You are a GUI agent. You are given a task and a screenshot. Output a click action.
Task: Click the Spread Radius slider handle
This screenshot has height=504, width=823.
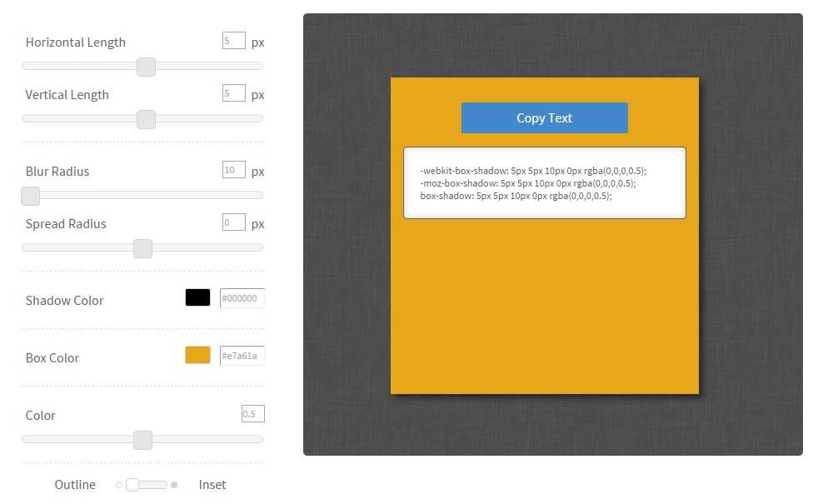[142, 248]
